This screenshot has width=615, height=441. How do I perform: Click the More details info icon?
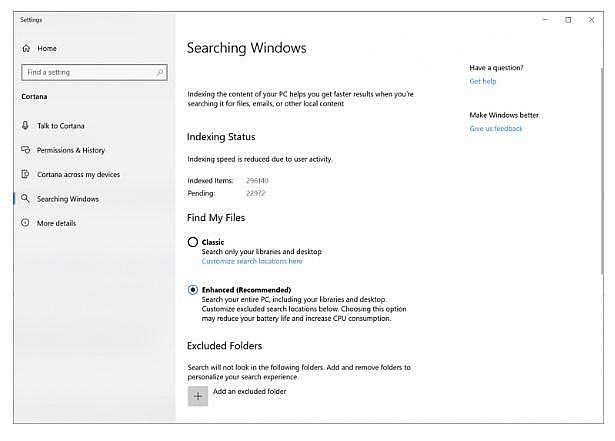tap(25, 223)
